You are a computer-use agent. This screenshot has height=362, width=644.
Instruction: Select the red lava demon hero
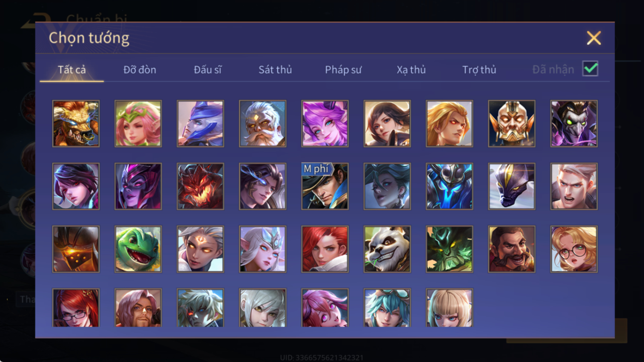pos(200,187)
